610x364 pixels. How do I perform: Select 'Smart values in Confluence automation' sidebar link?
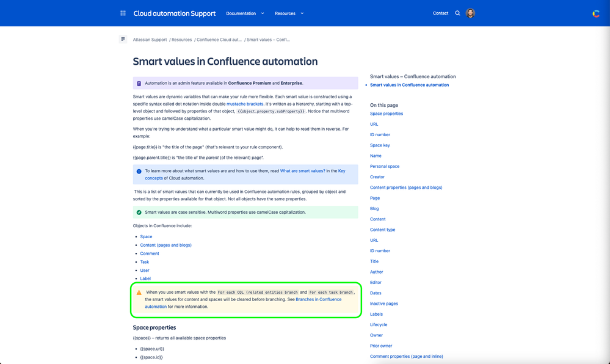click(409, 85)
